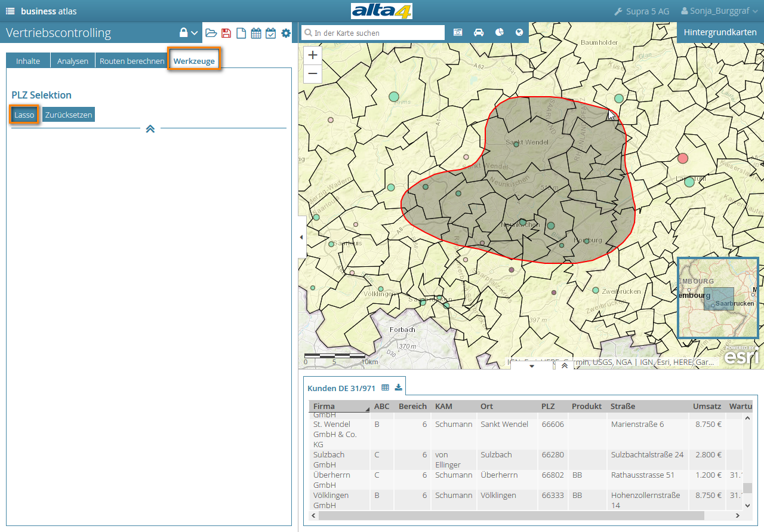This screenshot has height=532, width=764.
Task: Open settings via the gear icon
Action: point(286,33)
